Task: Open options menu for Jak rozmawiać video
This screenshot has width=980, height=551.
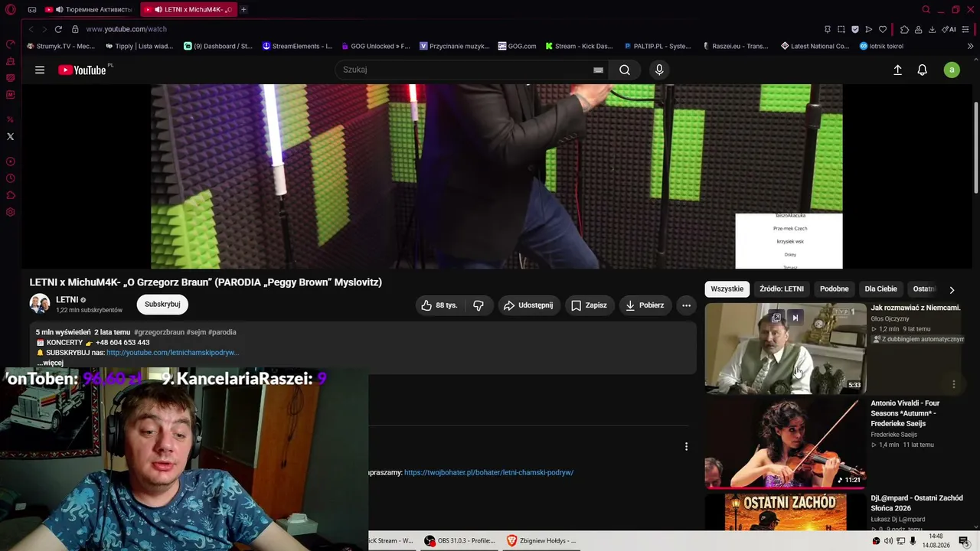Action: 953,384
